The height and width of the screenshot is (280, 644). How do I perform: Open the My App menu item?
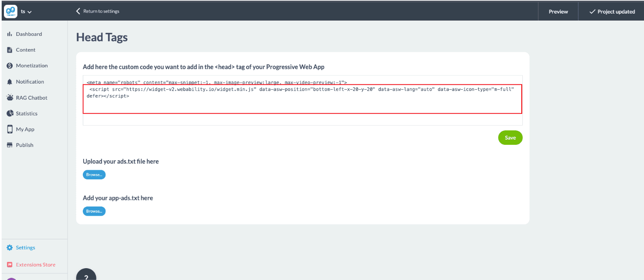pyautogui.click(x=25, y=129)
